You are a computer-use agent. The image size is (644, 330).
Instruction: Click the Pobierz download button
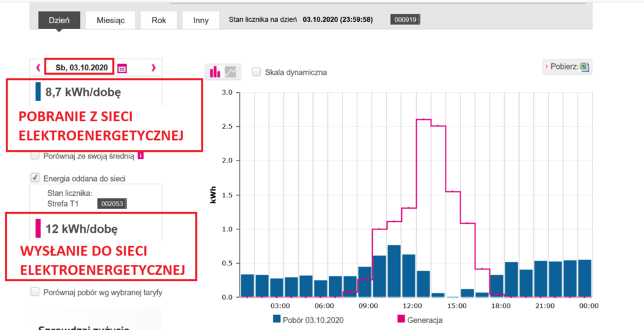click(x=567, y=67)
